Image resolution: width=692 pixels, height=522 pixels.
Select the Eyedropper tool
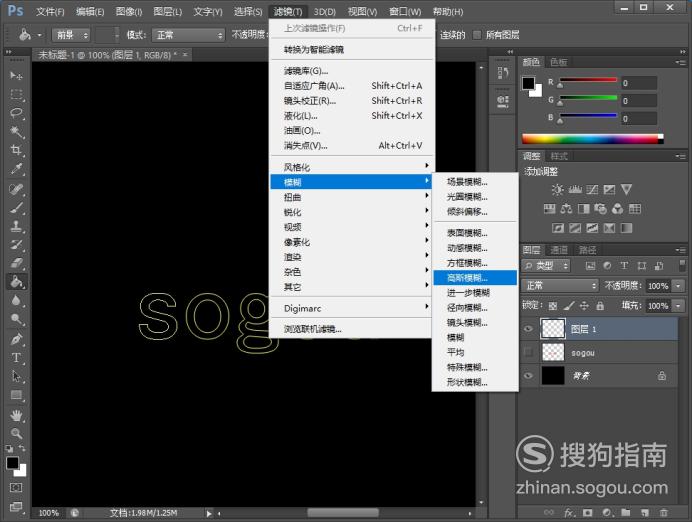point(16,169)
